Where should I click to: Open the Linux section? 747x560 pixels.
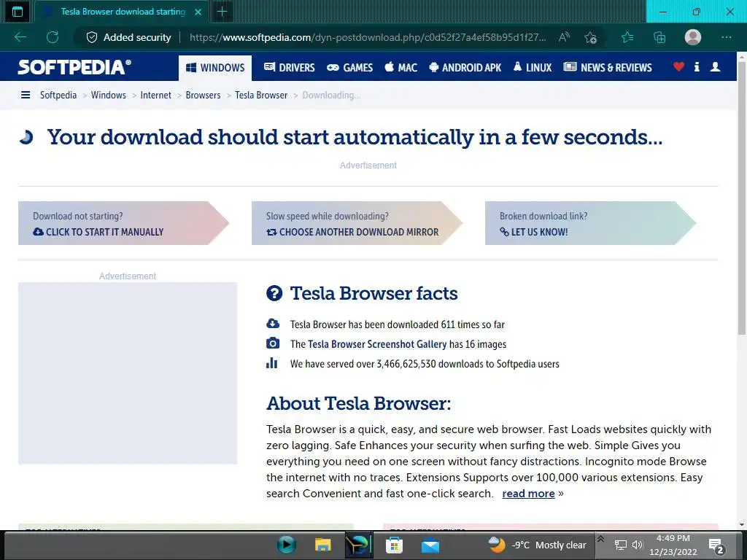[x=533, y=68]
